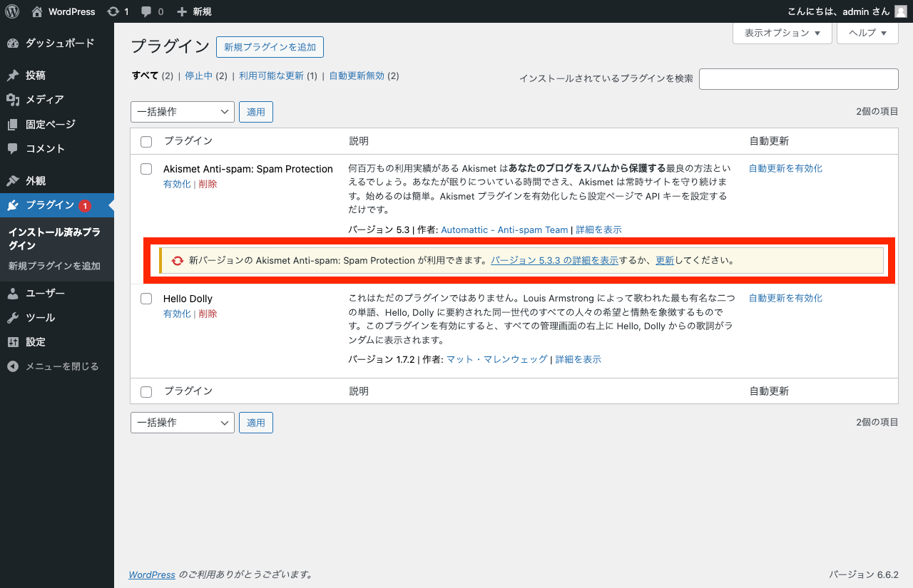913x588 pixels.
Task: Click the bottom 適用 button
Action: coord(256,423)
